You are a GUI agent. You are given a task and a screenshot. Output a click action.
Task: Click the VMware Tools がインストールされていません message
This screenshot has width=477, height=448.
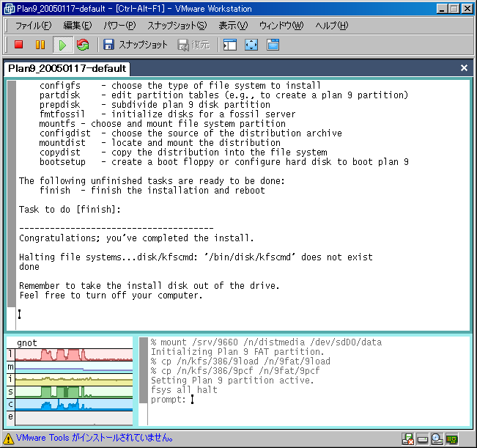point(95,438)
